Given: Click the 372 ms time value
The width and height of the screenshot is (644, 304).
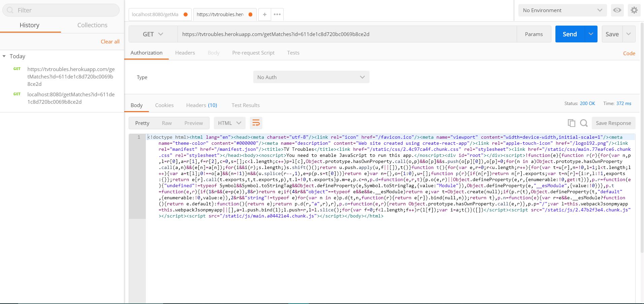Looking at the screenshot, I should (x=624, y=103).
